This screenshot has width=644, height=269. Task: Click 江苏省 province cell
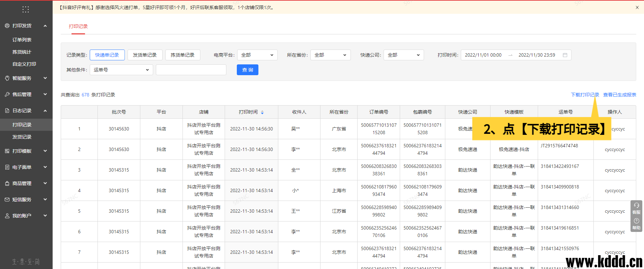[x=339, y=211]
